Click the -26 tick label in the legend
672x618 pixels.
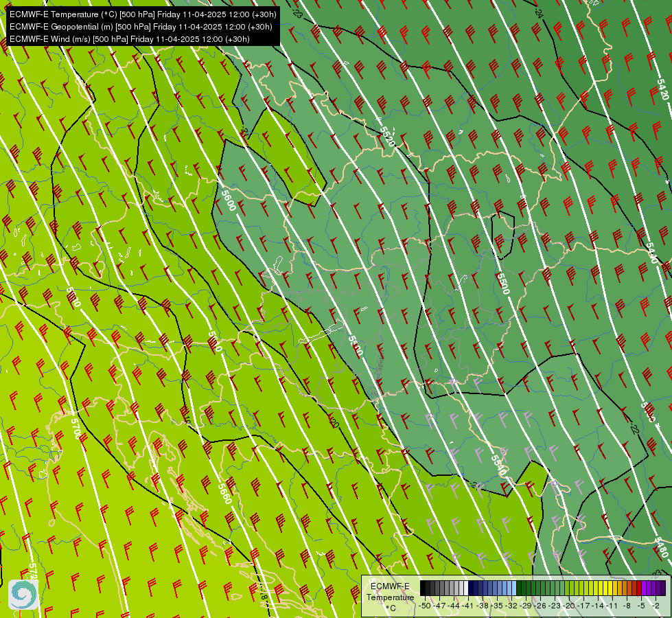pyautogui.click(x=542, y=606)
